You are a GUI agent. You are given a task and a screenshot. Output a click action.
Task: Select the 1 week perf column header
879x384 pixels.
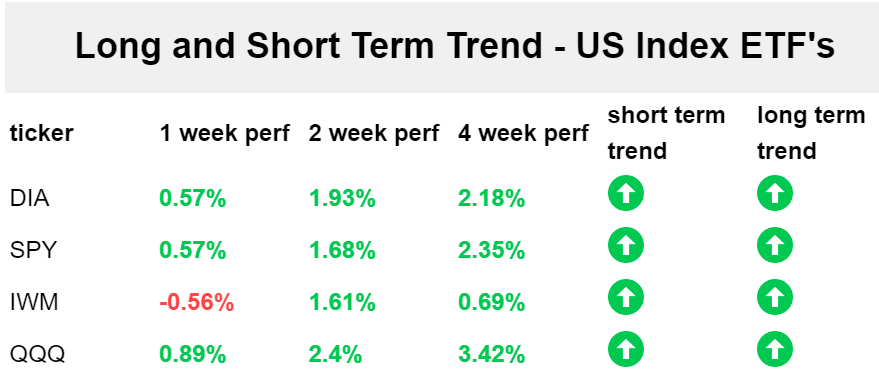point(224,133)
